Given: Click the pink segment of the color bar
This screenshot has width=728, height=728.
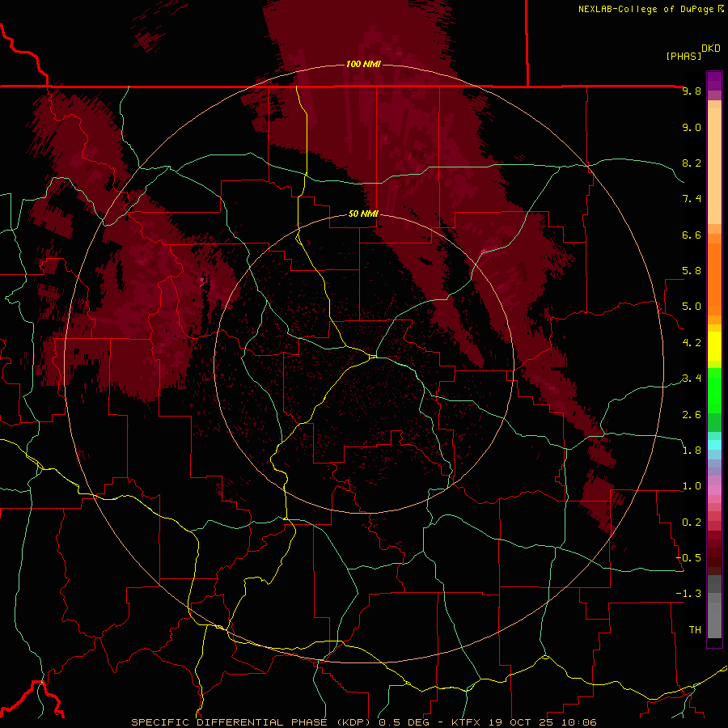Looking at the screenshot, I should 714,490.
